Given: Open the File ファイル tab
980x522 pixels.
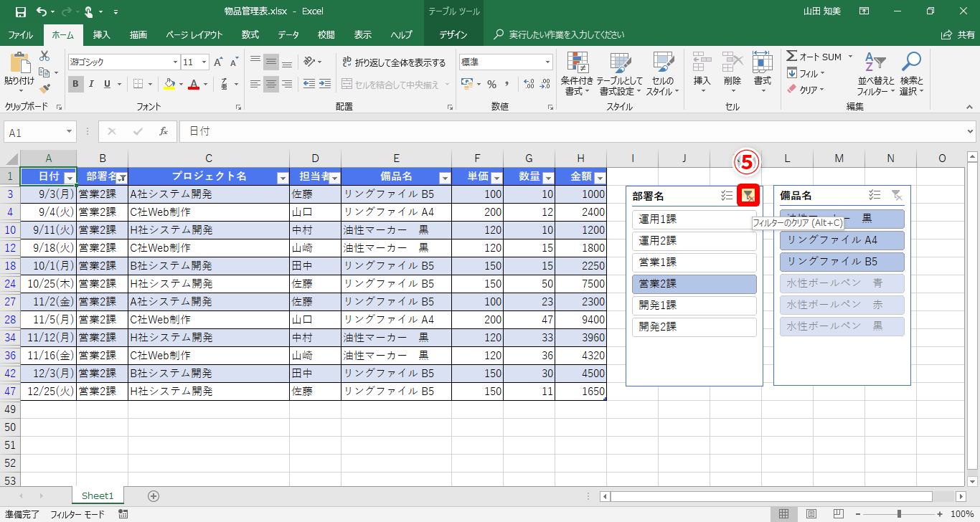Looking at the screenshot, I should tap(20, 34).
